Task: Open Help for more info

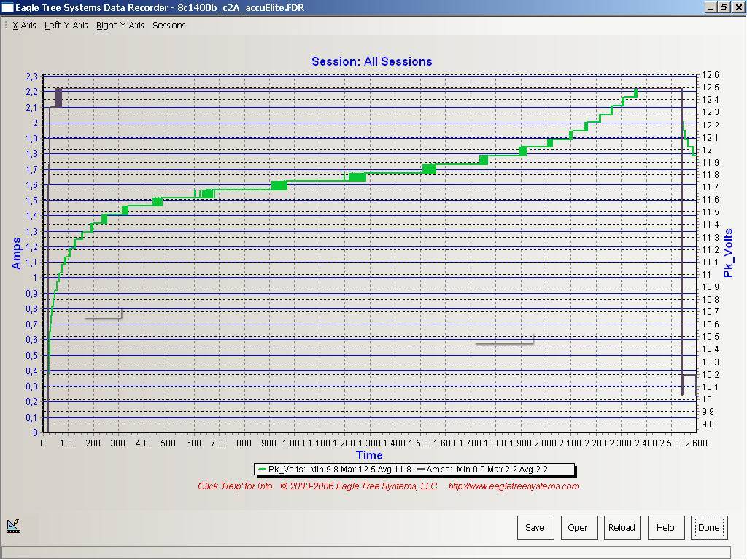Action: click(x=665, y=527)
